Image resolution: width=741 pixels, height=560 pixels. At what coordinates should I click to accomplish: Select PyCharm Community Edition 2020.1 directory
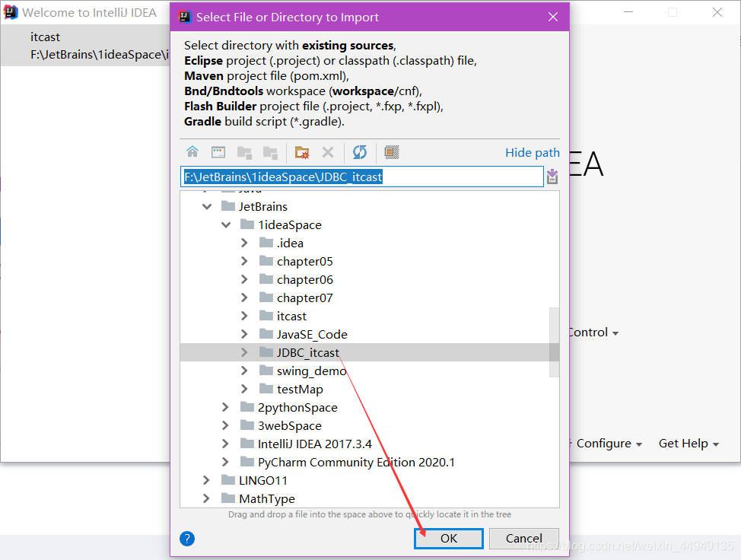pyautogui.click(x=356, y=462)
